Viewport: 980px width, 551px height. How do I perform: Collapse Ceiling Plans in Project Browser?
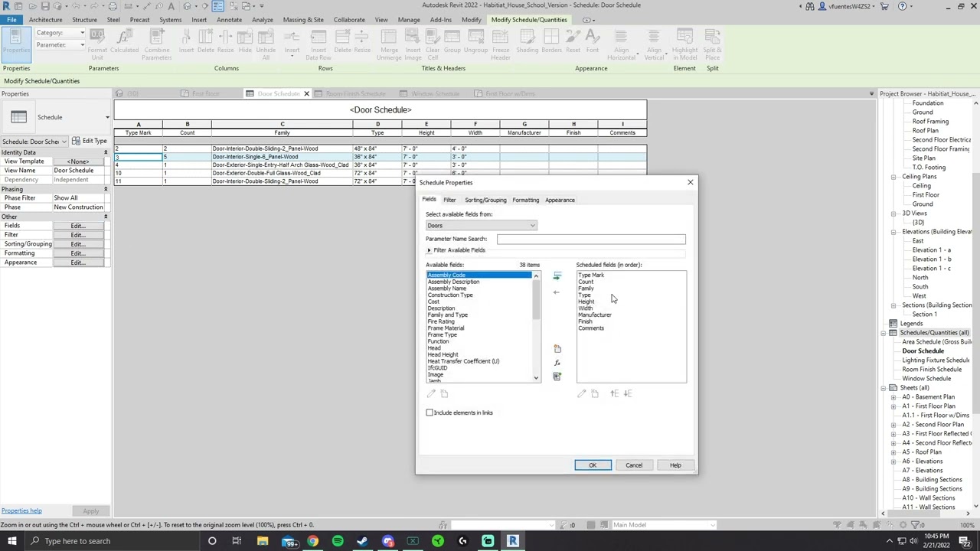[893, 177]
